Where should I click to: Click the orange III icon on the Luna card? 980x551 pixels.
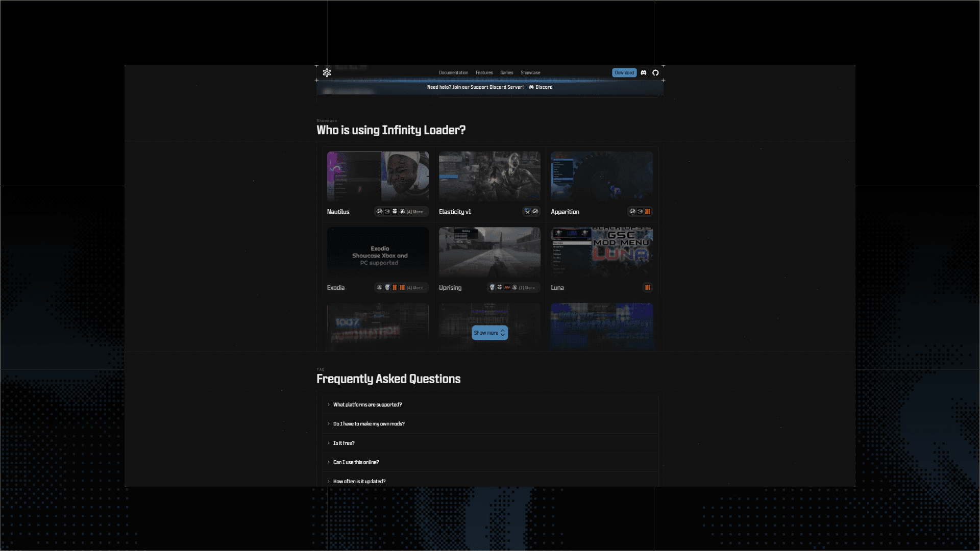[x=648, y=288]
